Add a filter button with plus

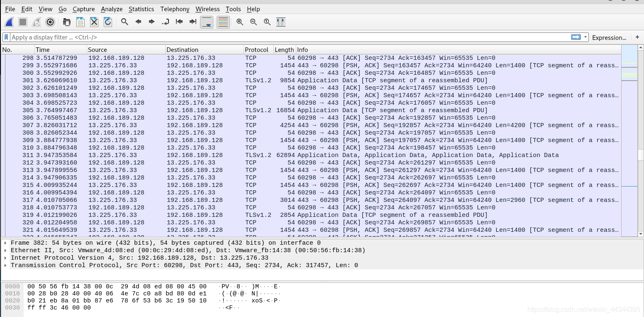coord(637,37)
